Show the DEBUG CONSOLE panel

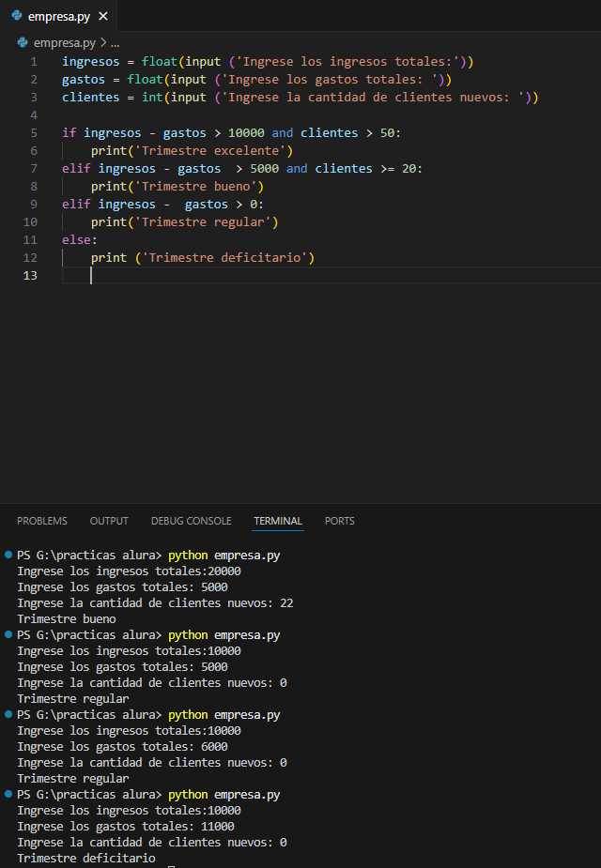tap(191, 521)
